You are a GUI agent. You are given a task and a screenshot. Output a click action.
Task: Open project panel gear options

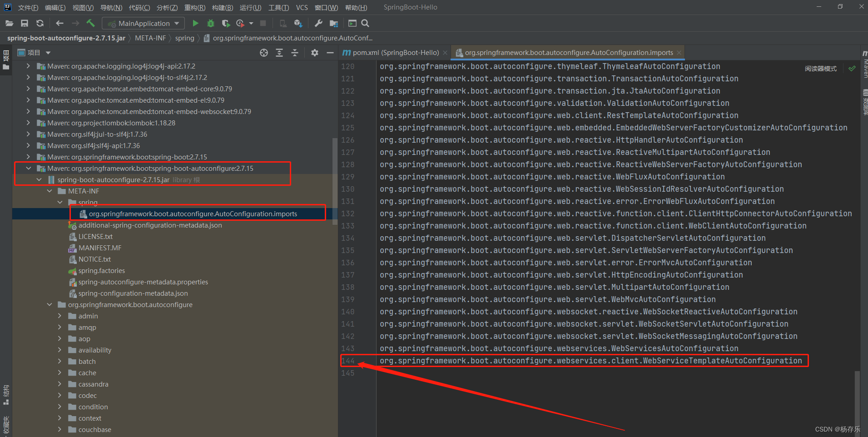point(315,53)
